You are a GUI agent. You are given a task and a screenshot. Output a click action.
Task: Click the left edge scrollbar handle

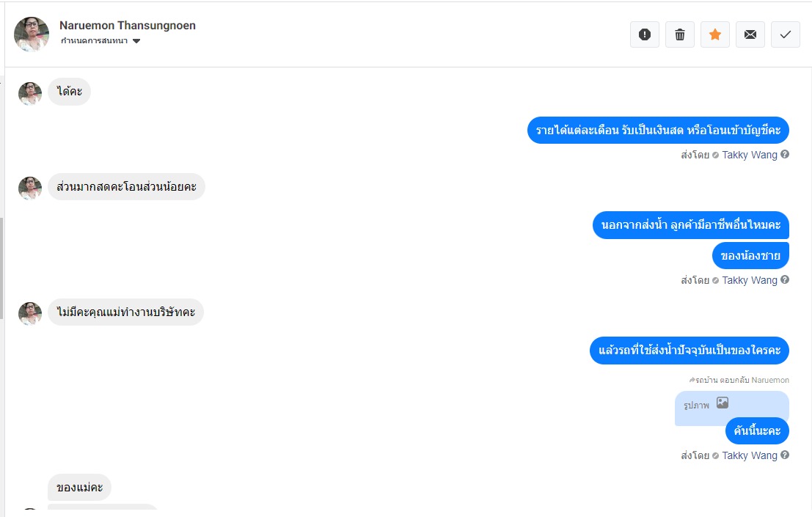(x=1, y=268)
